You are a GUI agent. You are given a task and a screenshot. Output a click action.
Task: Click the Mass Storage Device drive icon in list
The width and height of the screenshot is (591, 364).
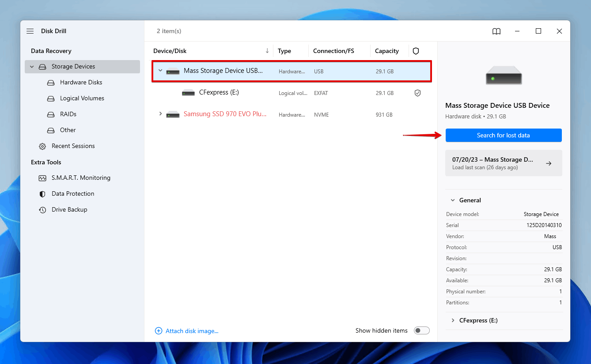(x=173, y=71)
